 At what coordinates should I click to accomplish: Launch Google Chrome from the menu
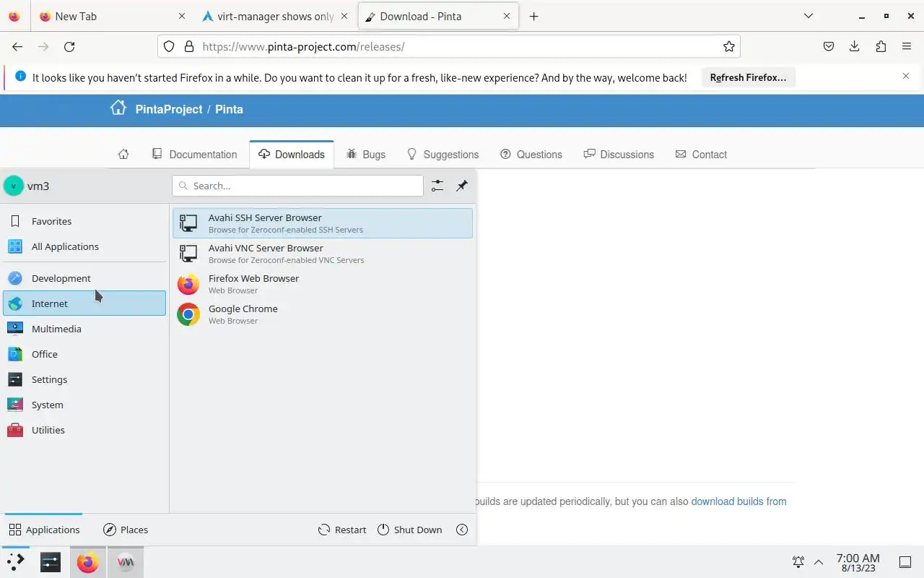tap(322, 314)
